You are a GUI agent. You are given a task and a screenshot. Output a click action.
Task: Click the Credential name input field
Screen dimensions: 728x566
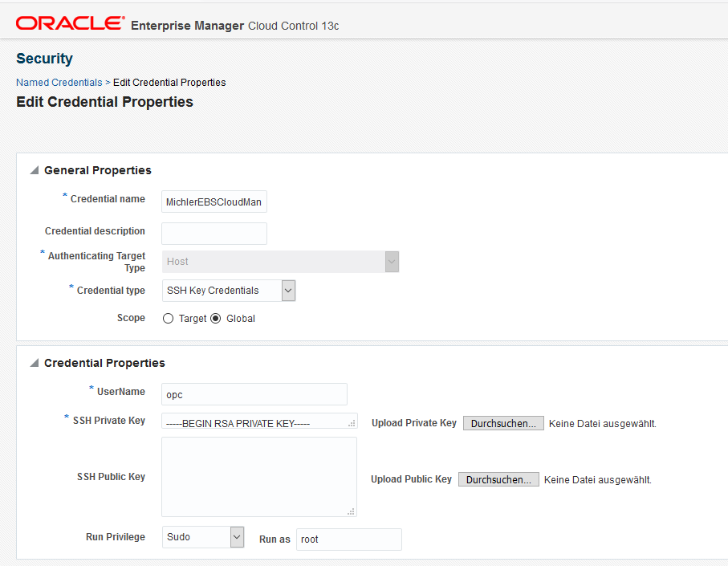point(214,202)
